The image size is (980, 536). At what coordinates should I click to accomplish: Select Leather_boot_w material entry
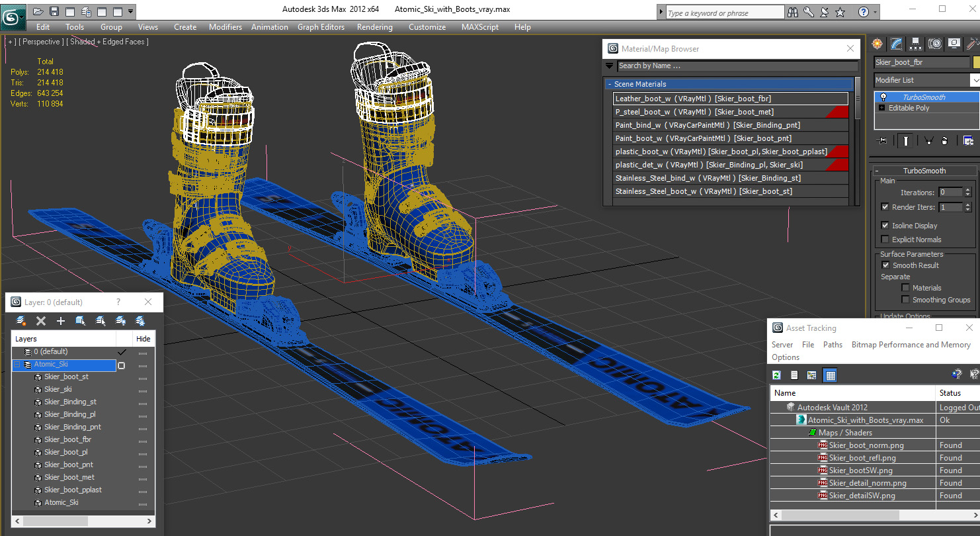pos(731,99)
